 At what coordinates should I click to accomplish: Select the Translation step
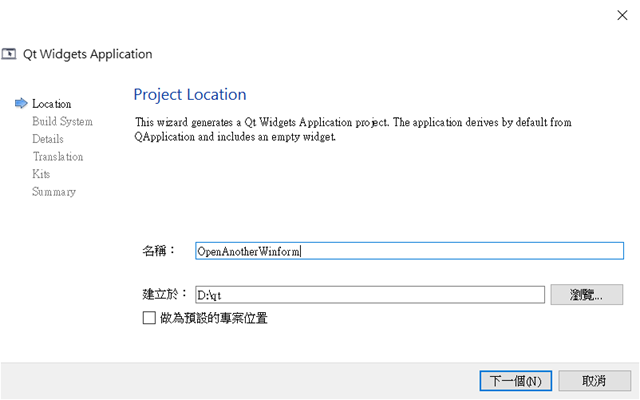[x=58, y=157]
